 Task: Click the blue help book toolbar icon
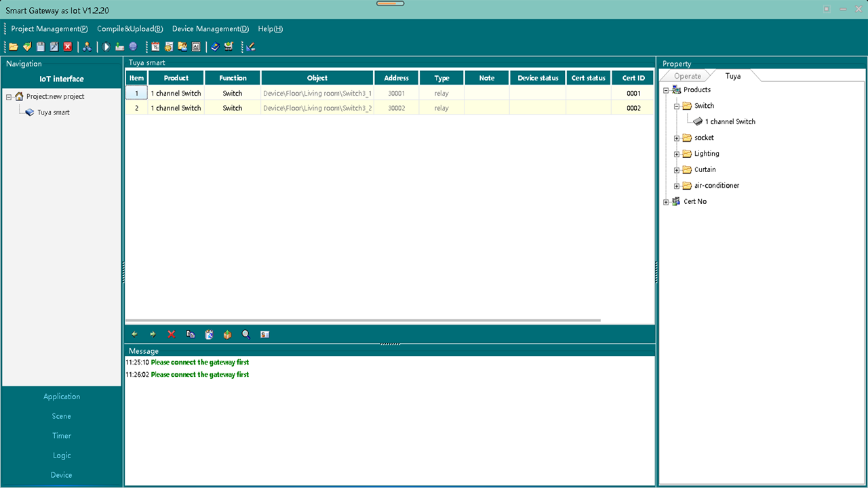(x=215, y=47)
